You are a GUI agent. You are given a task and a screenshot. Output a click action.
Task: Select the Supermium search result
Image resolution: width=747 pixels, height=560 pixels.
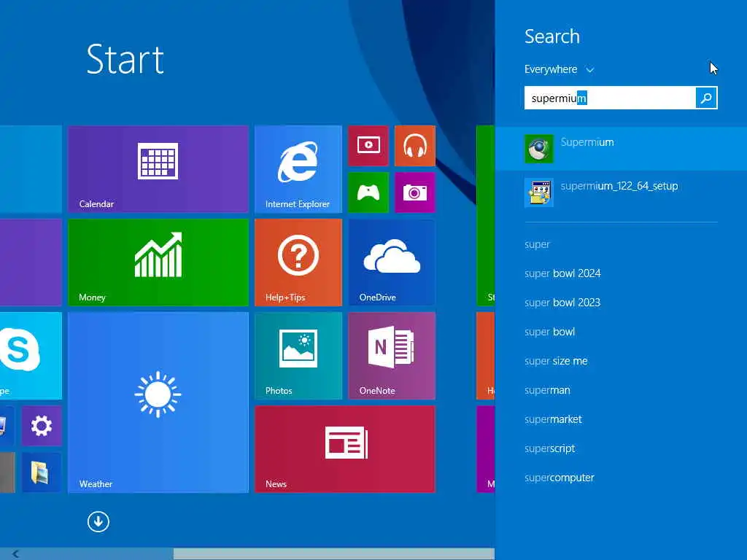coord(622,149)
